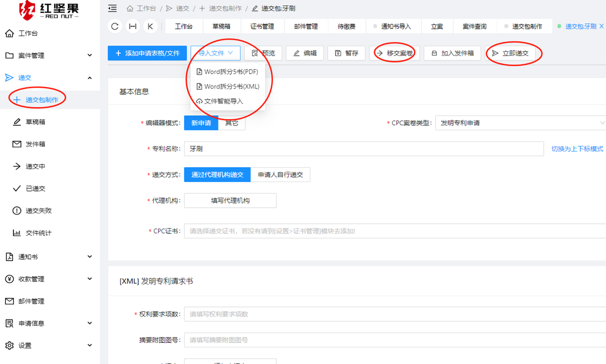Click the 编辑 button
606x364 pixels.
point(305,53)
